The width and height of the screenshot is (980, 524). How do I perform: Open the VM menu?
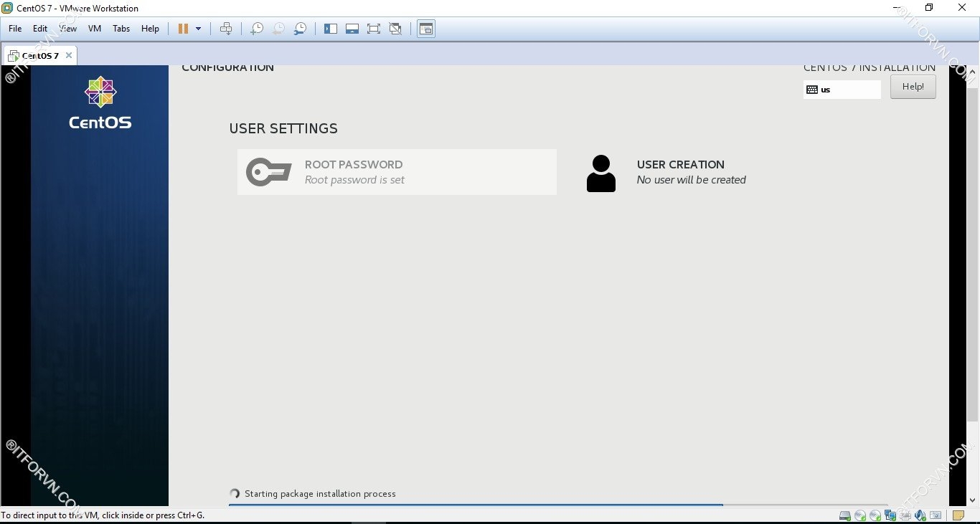[x=95, y=29]
